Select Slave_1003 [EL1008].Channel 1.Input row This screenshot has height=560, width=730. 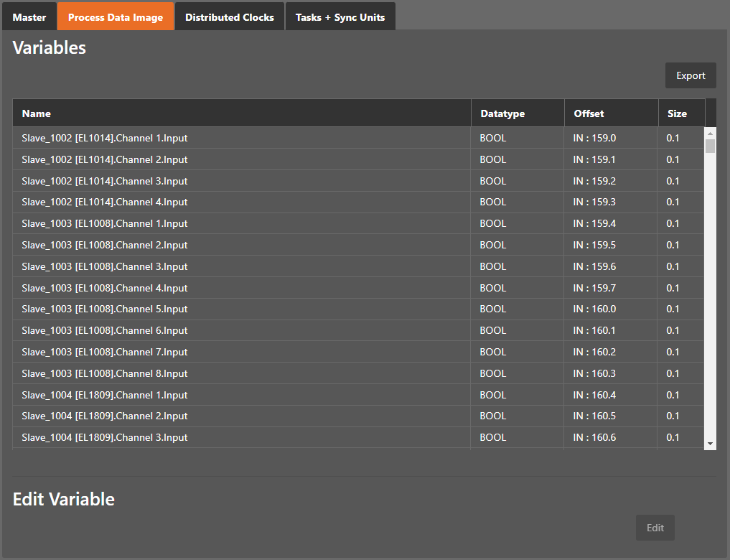pos(105,223)
